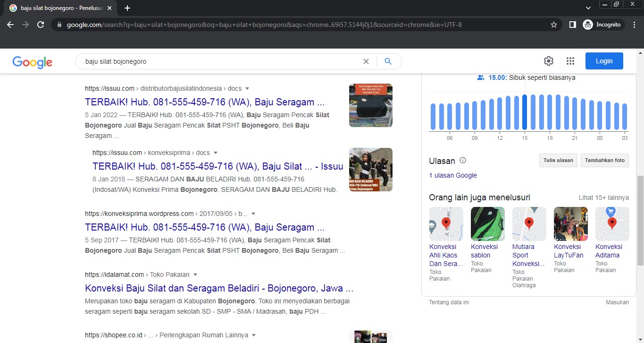Click the silat practitioners result thumbnail

[x=371, y=170]
